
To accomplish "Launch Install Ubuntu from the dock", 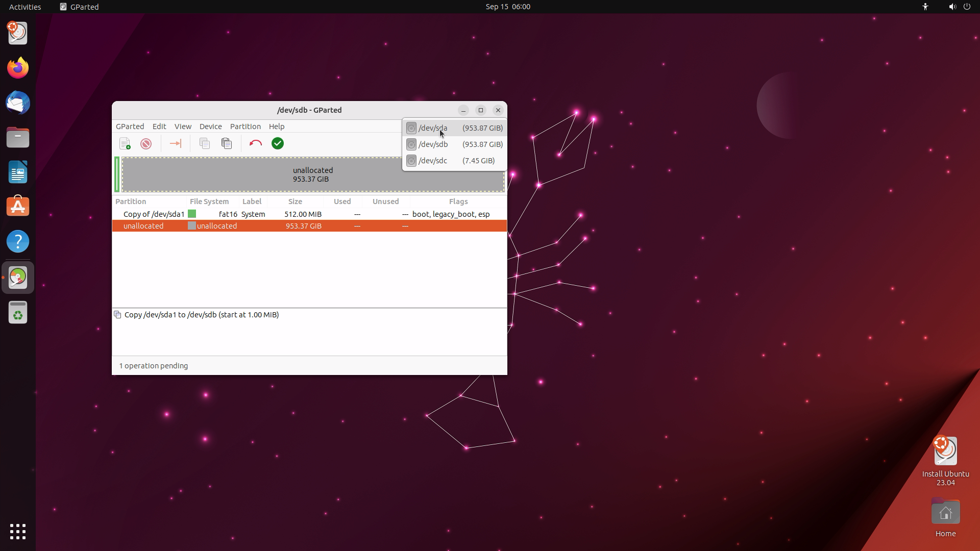I will coord(18,33).
